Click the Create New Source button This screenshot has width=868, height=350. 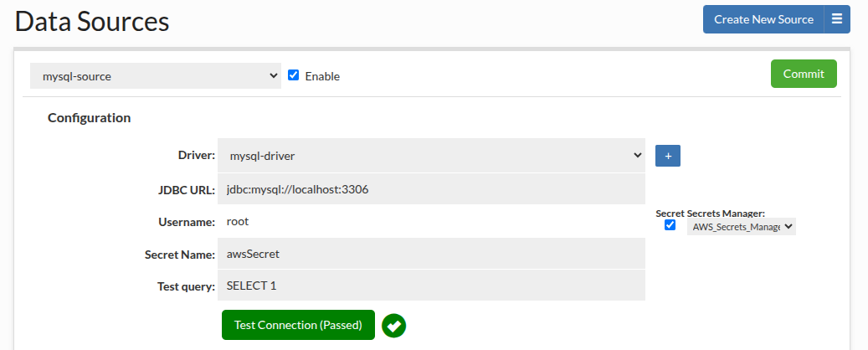[763, 19]
